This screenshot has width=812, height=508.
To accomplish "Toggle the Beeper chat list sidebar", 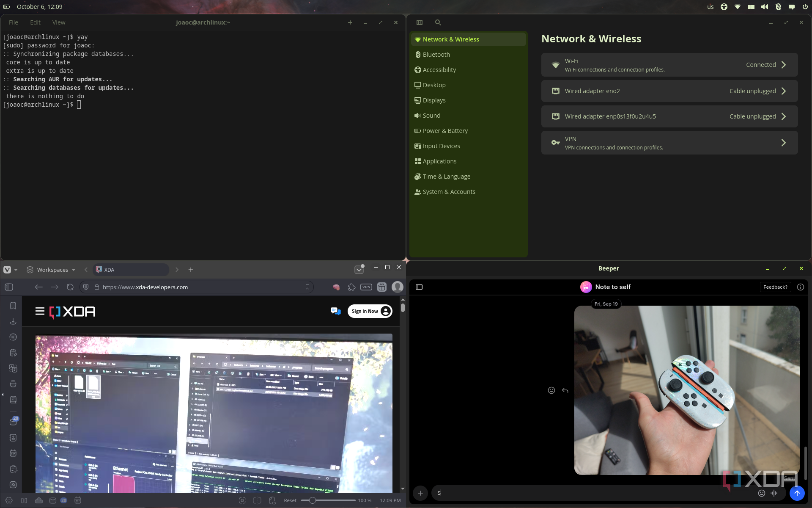I will [x=419, y=287].
